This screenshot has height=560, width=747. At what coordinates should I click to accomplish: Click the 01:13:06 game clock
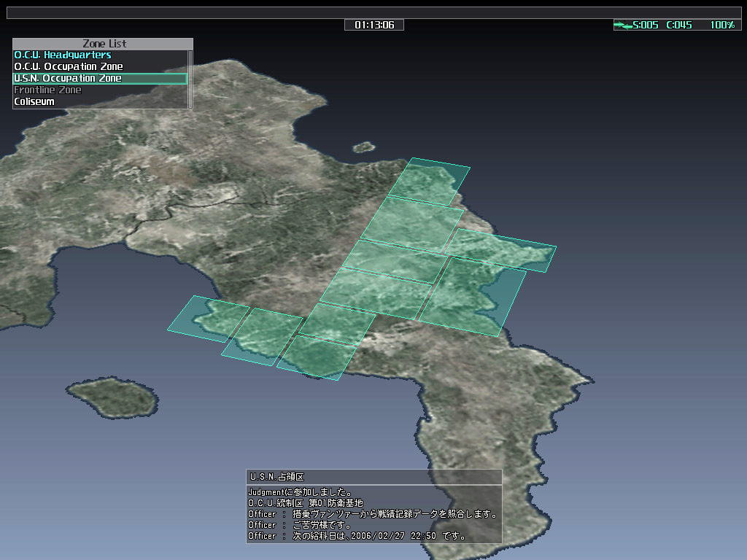[374, 26]
